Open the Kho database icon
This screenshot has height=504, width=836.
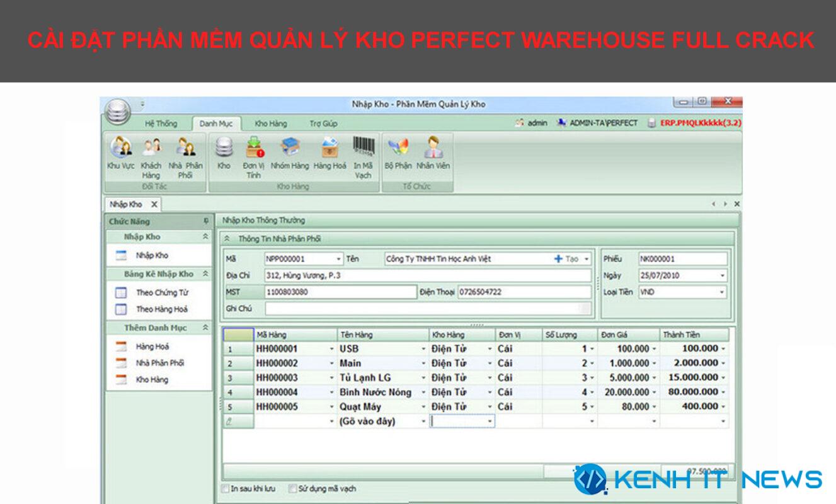click(x=224, y=153)
